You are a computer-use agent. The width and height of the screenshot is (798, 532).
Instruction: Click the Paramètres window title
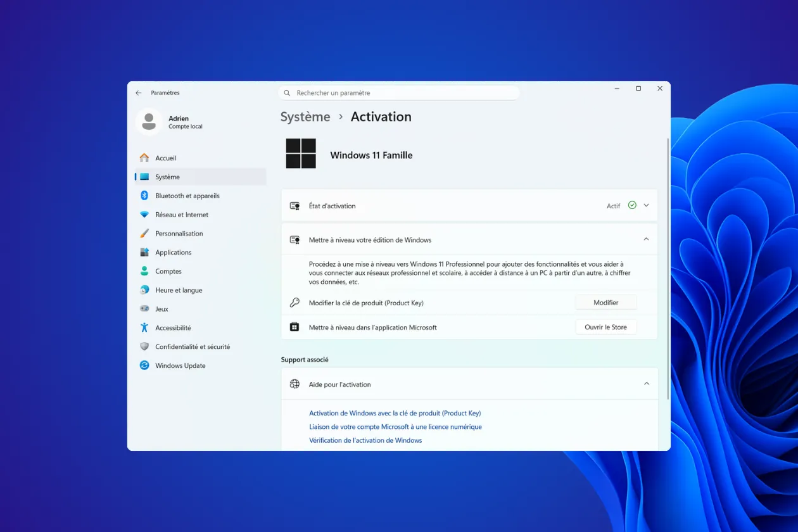point(165,93)
